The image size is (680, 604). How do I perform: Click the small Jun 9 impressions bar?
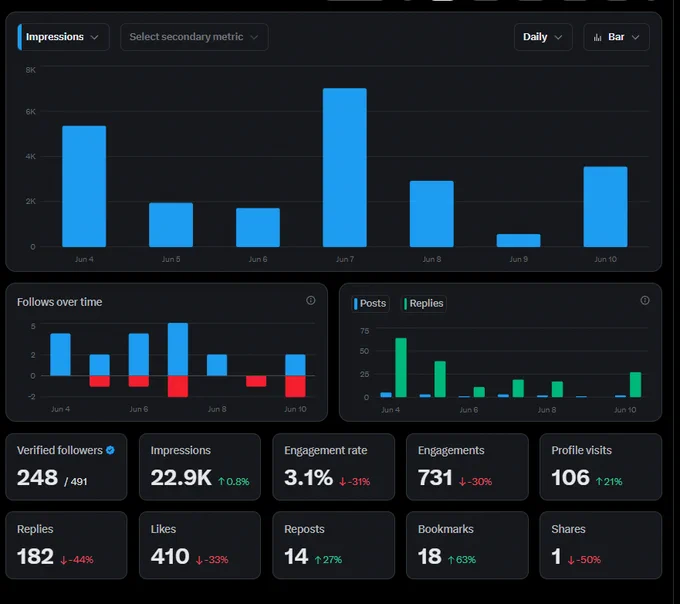(518, 240)
